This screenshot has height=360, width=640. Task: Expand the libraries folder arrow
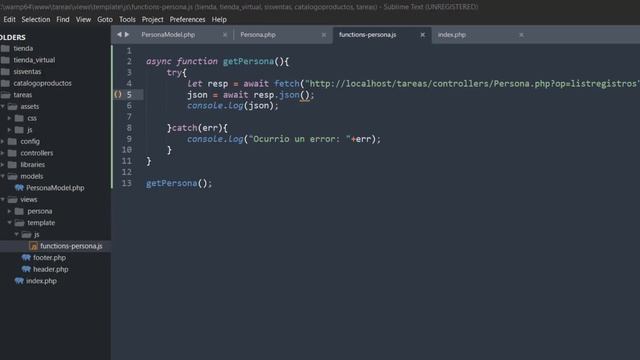(2, 165)
